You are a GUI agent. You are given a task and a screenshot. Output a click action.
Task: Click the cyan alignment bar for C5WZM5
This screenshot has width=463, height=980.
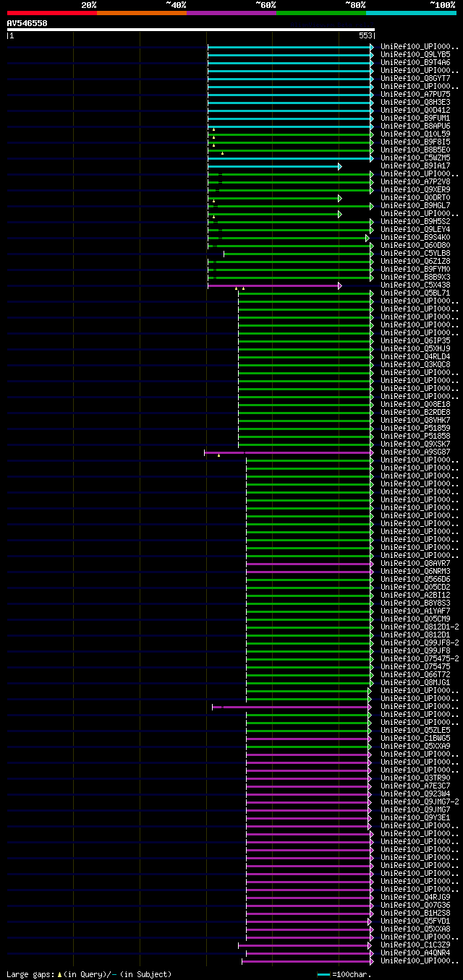coord(291,158)
